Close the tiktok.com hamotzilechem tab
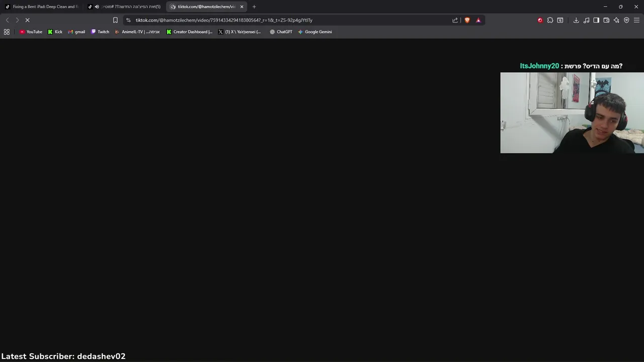 [242, 7]
